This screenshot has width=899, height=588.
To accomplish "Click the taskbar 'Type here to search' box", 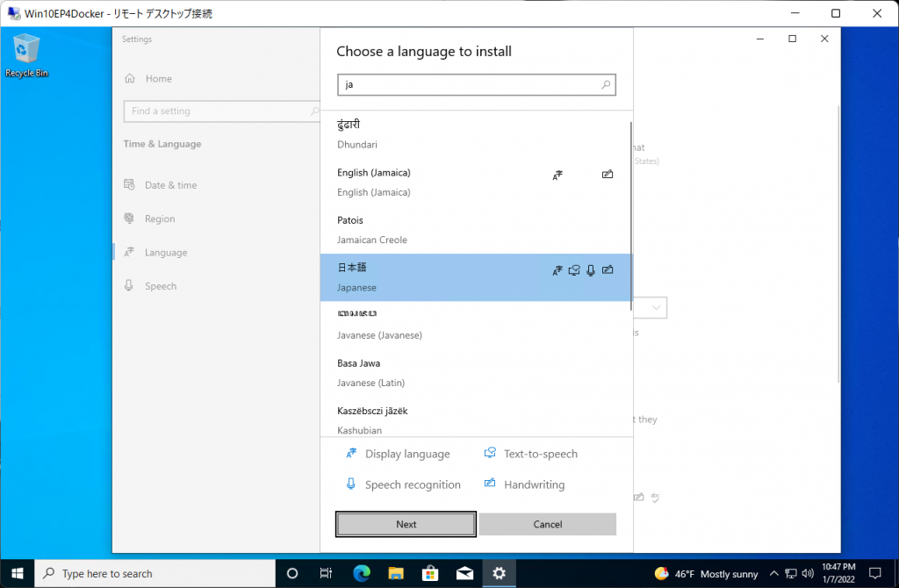I will pos(155,573).
